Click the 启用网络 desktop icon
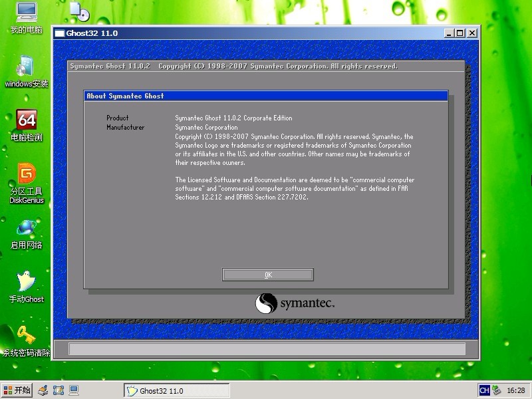 [26, 234]
